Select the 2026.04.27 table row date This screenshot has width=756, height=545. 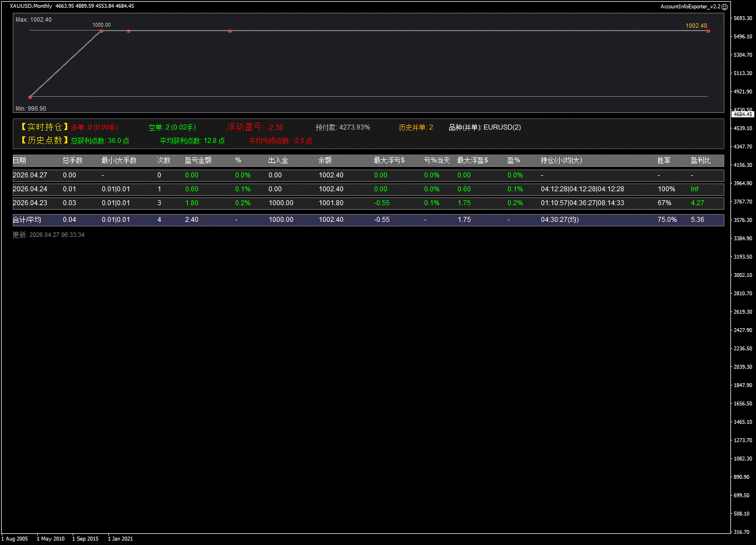[x=29, y=175]
